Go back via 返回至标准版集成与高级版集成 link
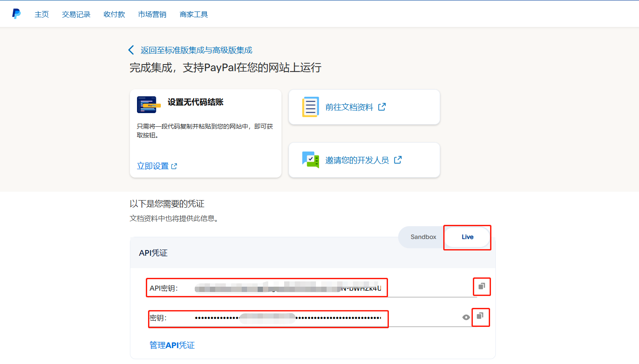Screen dimensions: 639x364 (x=197, y=50)
